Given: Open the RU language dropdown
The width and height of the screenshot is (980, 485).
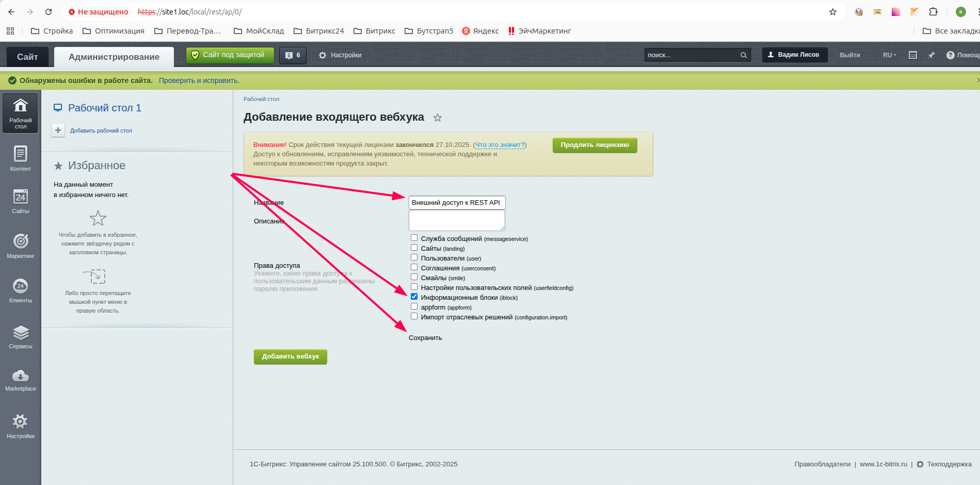Looking at the screenshot, I should click(x=889, y=55).
